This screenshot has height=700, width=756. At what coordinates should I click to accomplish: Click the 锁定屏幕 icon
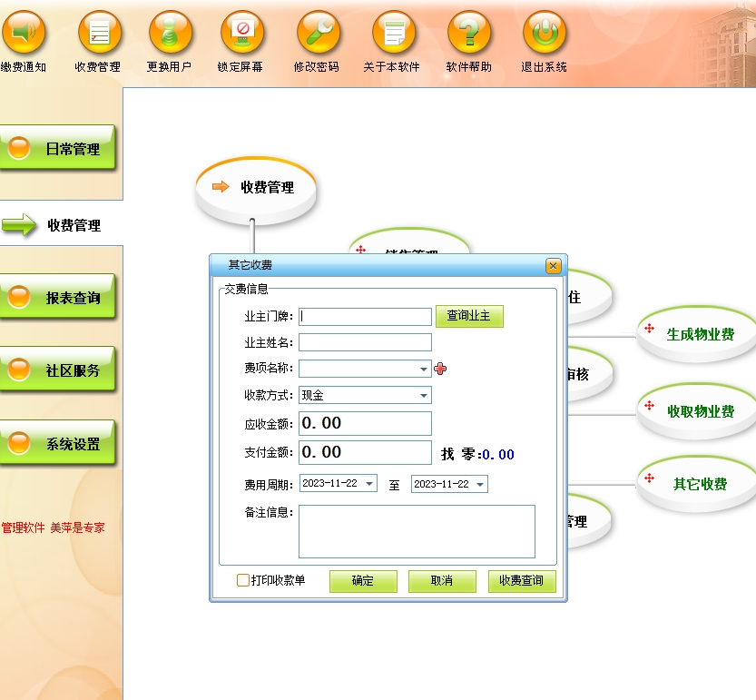click(241, 34)
